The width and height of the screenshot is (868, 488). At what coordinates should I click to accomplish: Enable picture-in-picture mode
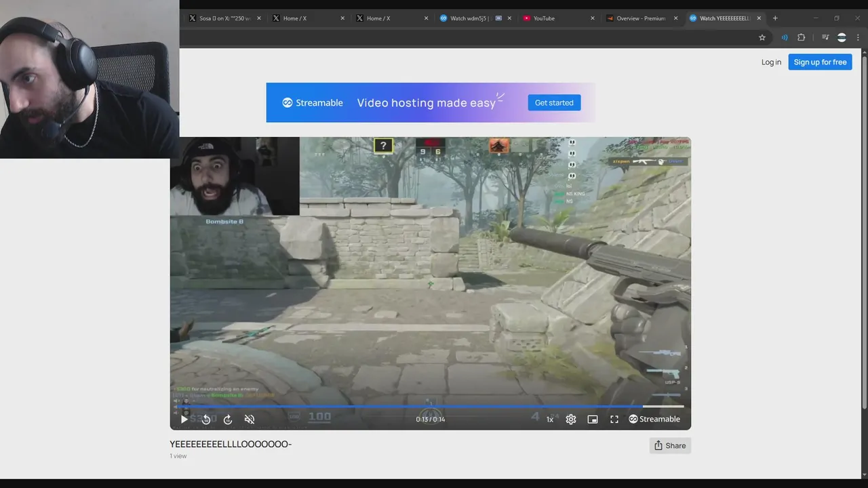tap(593, 420)
